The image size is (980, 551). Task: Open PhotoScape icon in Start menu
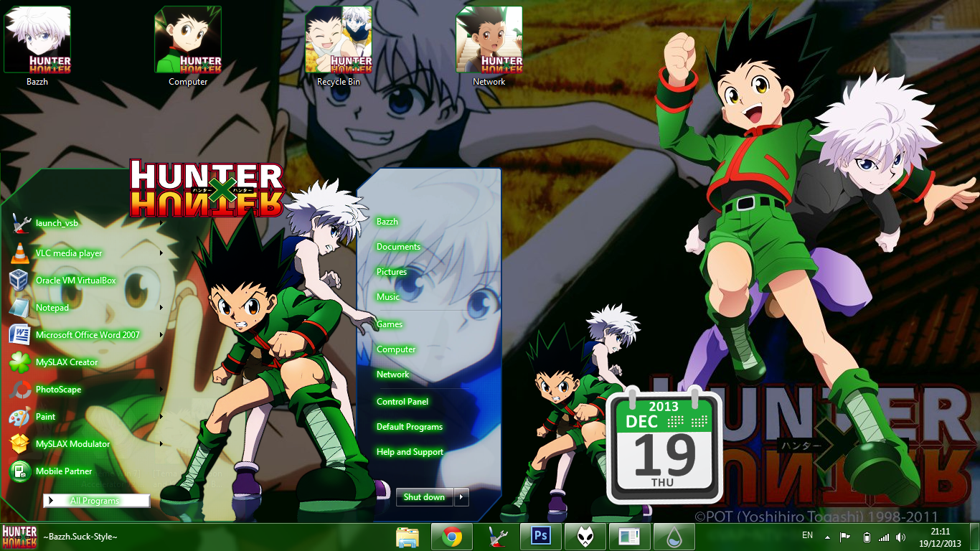tap(19, 390)
